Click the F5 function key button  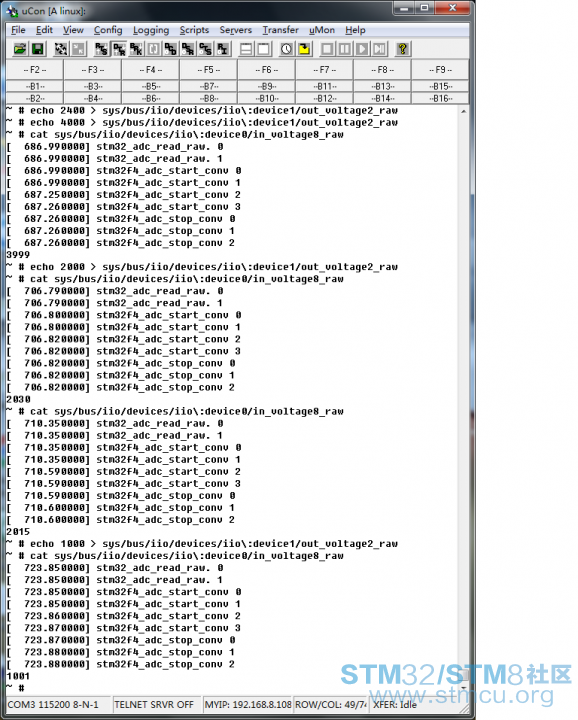click(x=209, y=70)
